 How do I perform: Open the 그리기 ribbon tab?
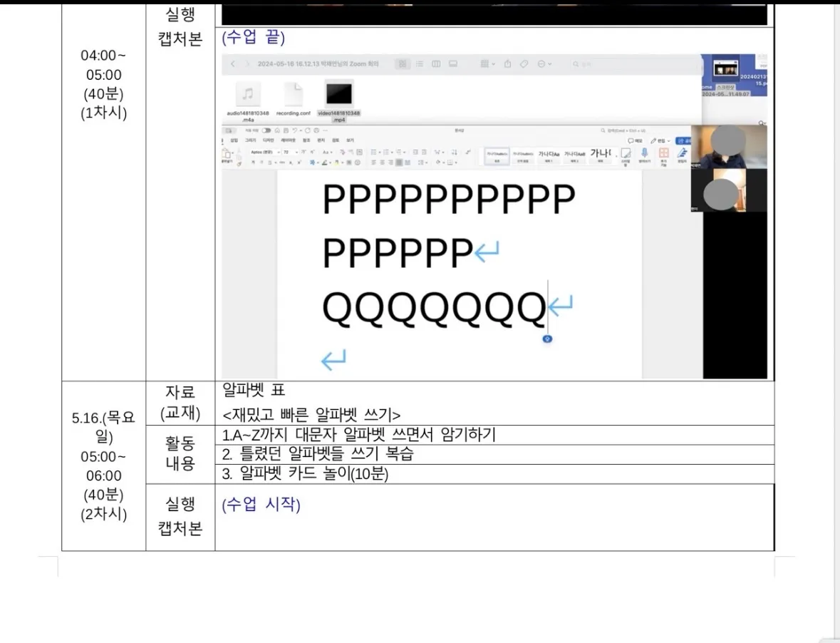click(251, 140)
